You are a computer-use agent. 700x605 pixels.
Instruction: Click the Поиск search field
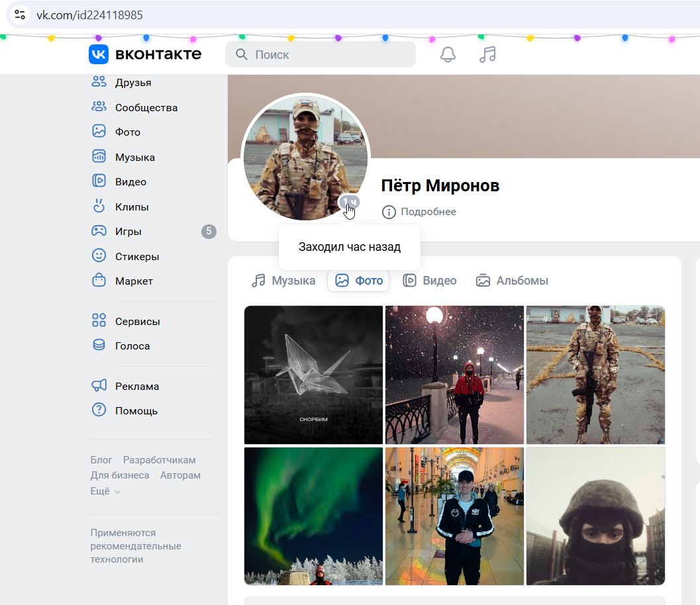(x=320, y=54)
